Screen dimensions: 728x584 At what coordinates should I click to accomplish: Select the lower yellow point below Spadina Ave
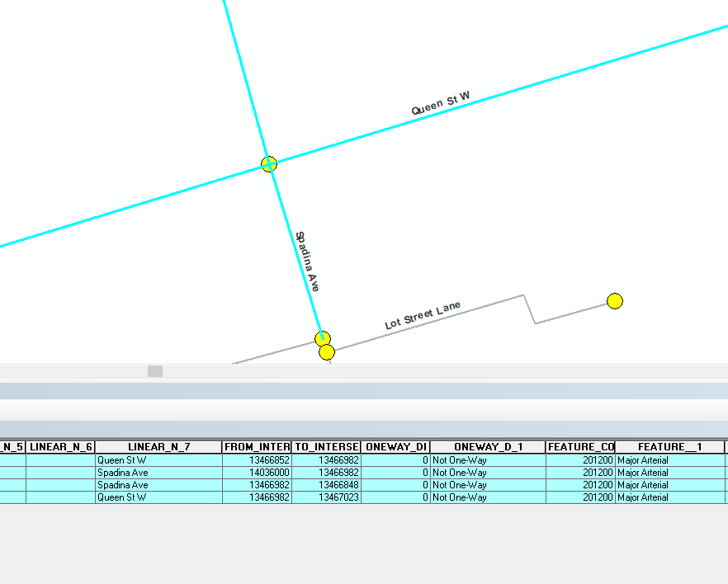(326, 352)
